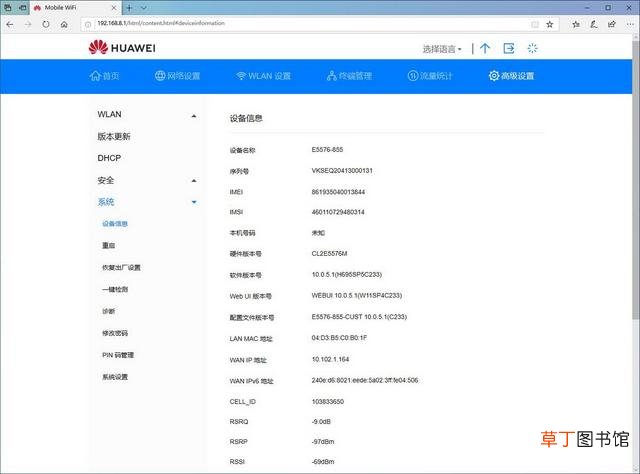
Task: Show tab previews chevron
Action: click(144, 8)
